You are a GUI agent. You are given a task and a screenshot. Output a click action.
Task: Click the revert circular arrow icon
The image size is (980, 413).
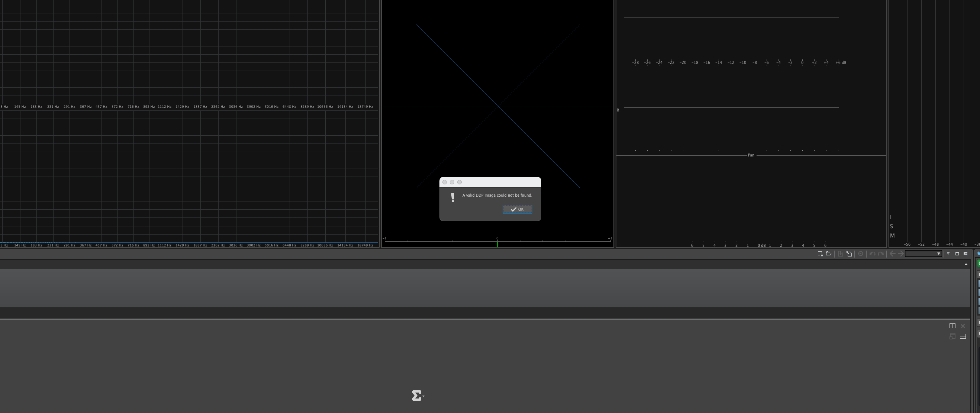(861, 254)
